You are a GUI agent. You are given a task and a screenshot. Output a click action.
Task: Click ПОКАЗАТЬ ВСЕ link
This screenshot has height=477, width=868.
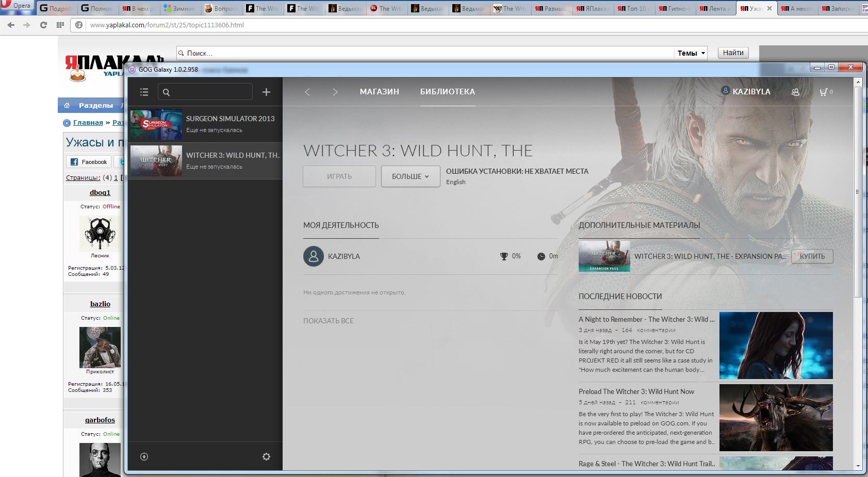(x=329, y=321)
